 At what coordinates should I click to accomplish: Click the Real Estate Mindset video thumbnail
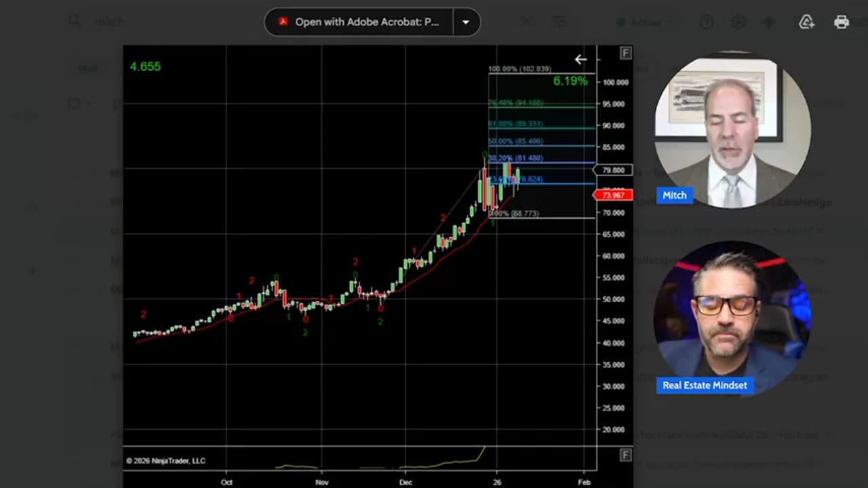pos(732,319)
